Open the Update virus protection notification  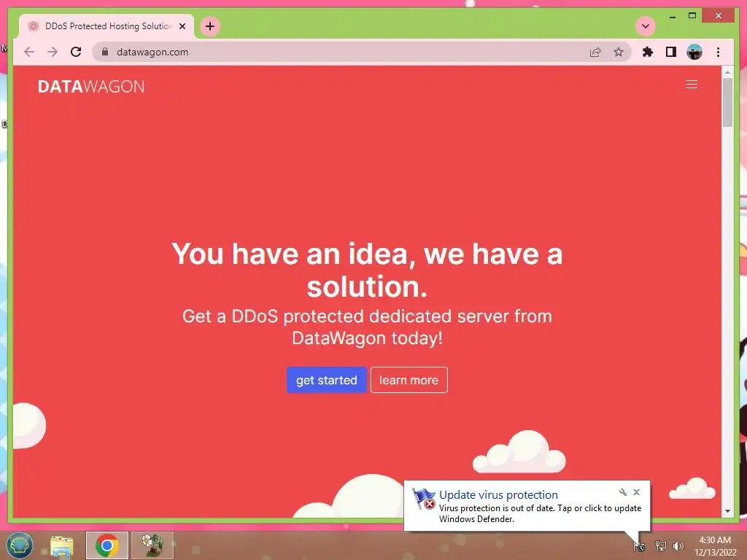click(527, 506)
